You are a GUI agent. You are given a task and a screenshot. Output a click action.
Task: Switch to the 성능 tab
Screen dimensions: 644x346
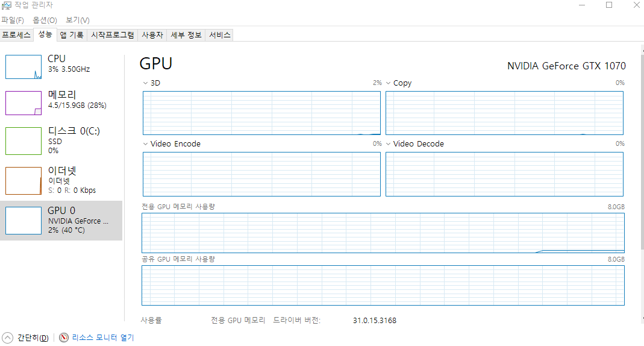click(x=45, y=34)
